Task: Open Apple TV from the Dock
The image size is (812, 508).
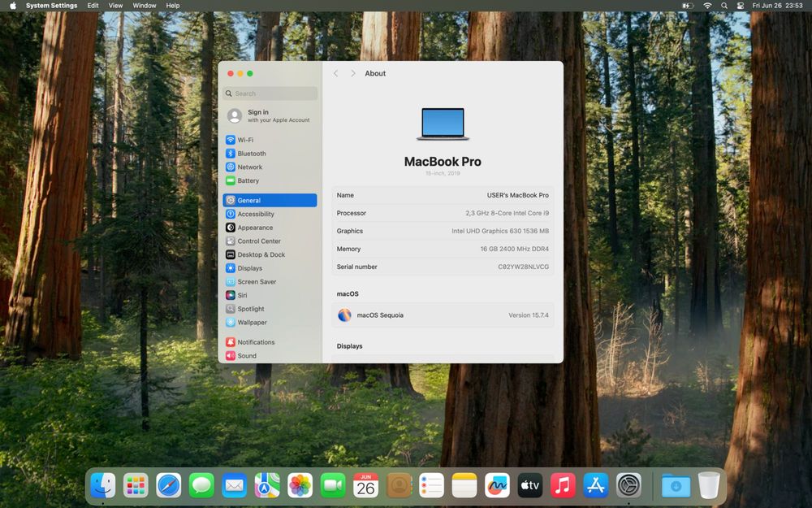Action: pyautogui.click(x=529, y=486)
